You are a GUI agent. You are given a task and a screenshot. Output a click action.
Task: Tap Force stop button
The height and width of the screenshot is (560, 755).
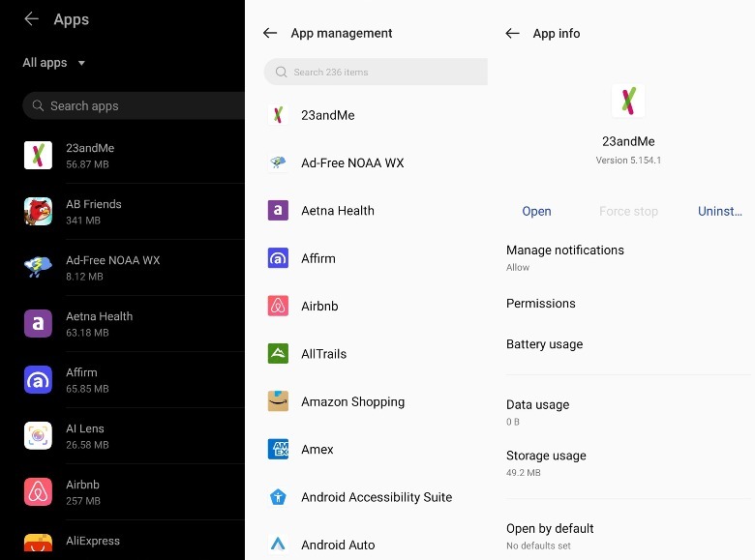point(628,211)
